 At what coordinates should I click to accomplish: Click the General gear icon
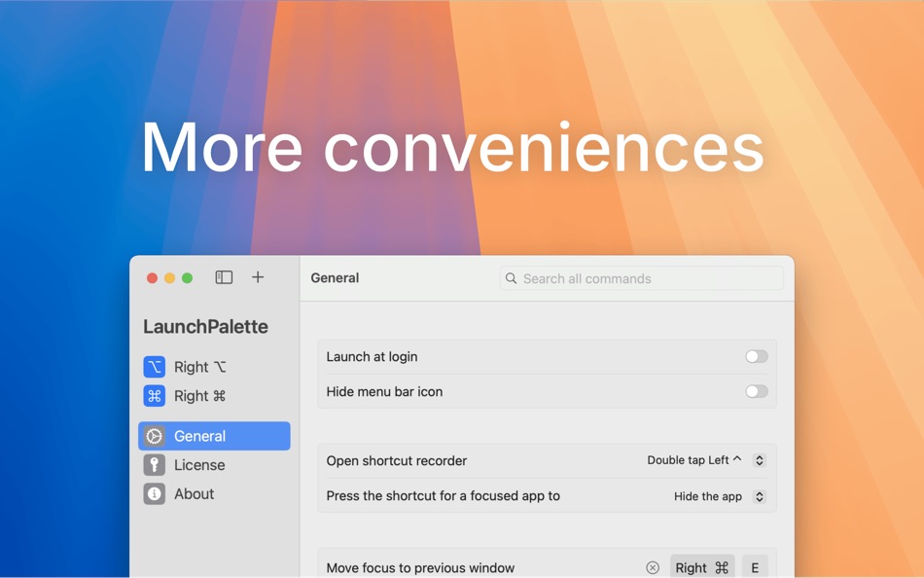155,436
